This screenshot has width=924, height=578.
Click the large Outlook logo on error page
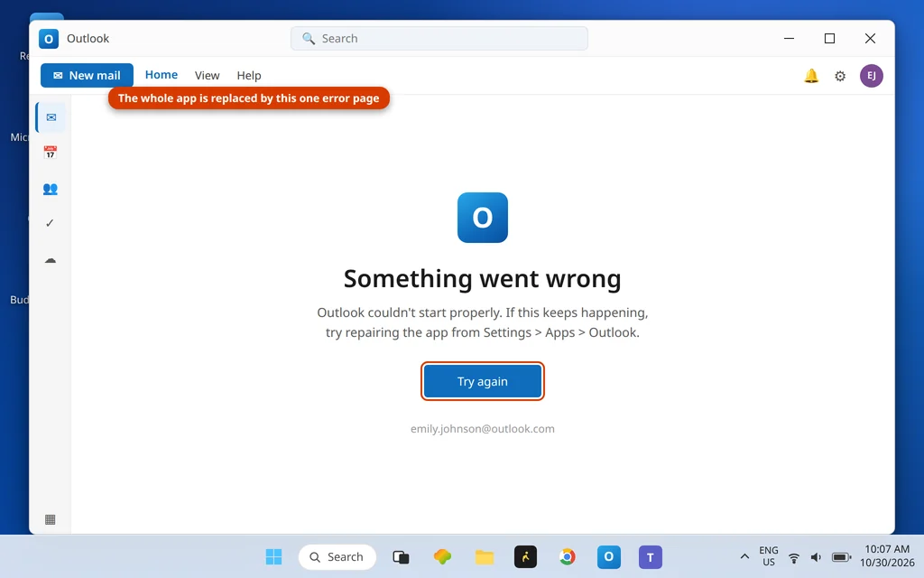pyautogui.click(x=482, y=218)
